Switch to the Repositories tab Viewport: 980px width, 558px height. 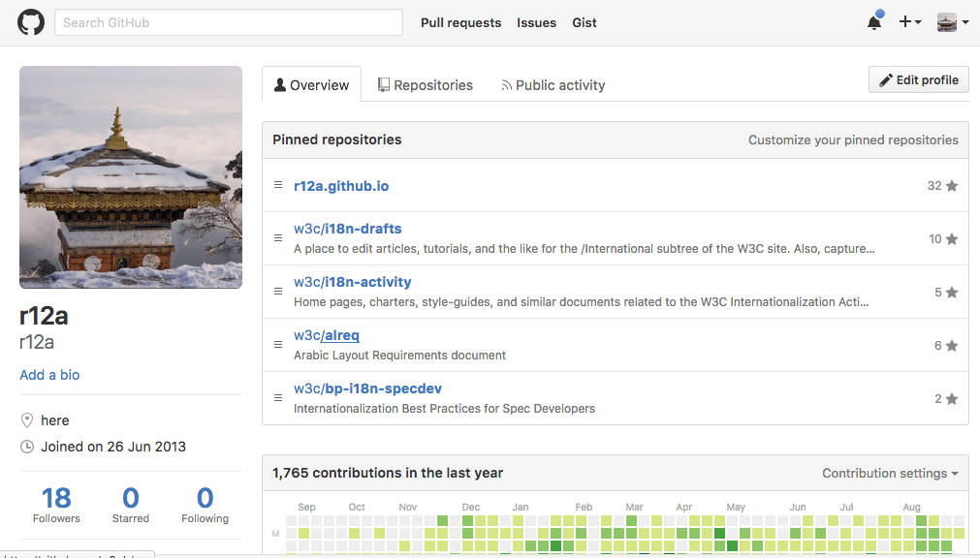click(425, 85)
